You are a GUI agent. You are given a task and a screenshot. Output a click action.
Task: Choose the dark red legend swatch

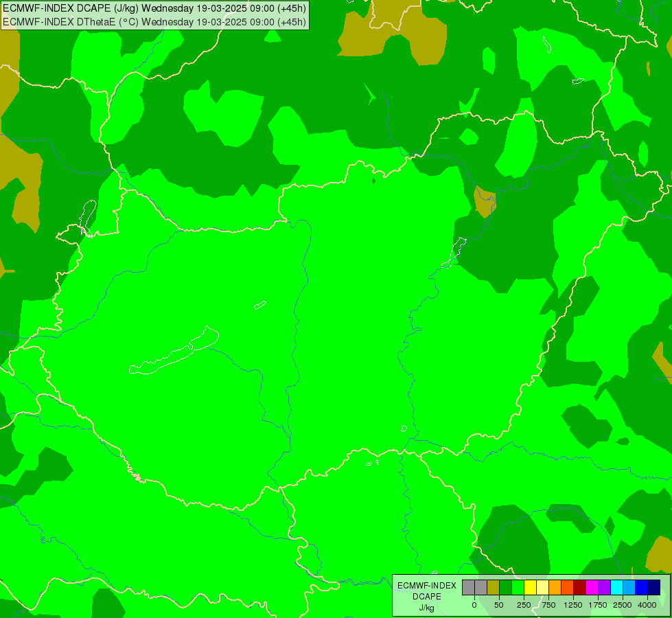click(580, 587)
